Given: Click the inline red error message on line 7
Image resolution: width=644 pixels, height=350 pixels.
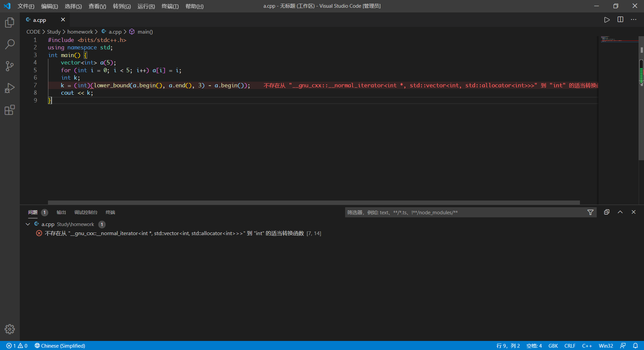Looking at the screenshot, I should [431, 85].
